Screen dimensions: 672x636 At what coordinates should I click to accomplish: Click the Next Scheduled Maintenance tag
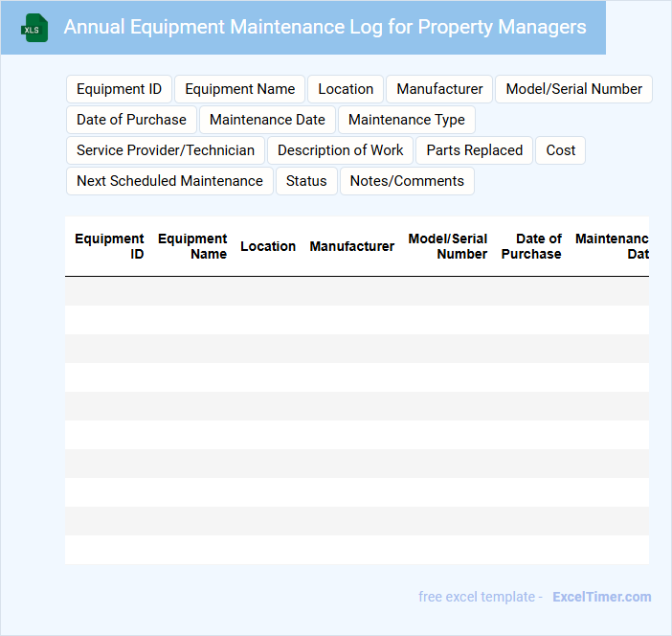tap(169, 181)
